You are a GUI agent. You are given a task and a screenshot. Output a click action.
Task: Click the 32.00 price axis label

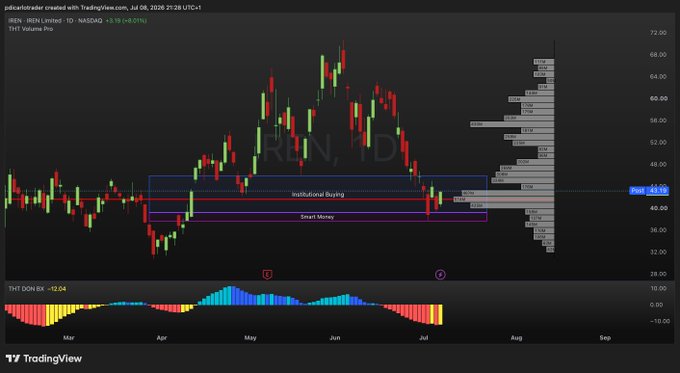click(658, 252)
